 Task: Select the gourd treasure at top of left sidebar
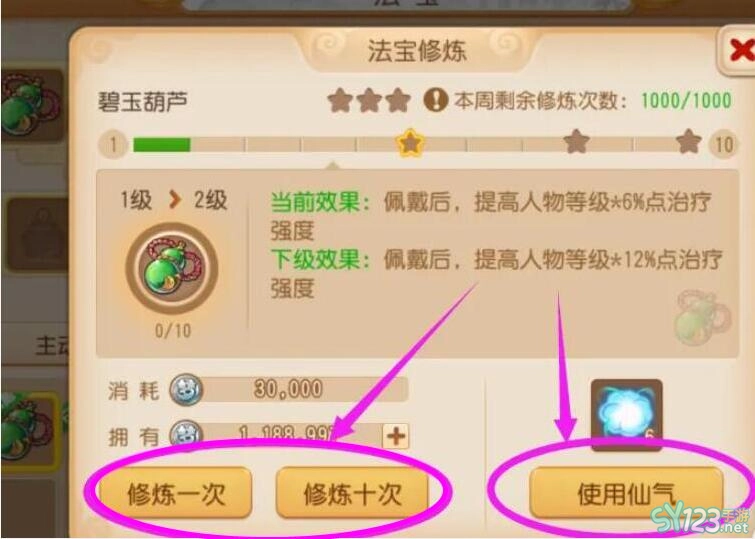(x=31, y=106)
